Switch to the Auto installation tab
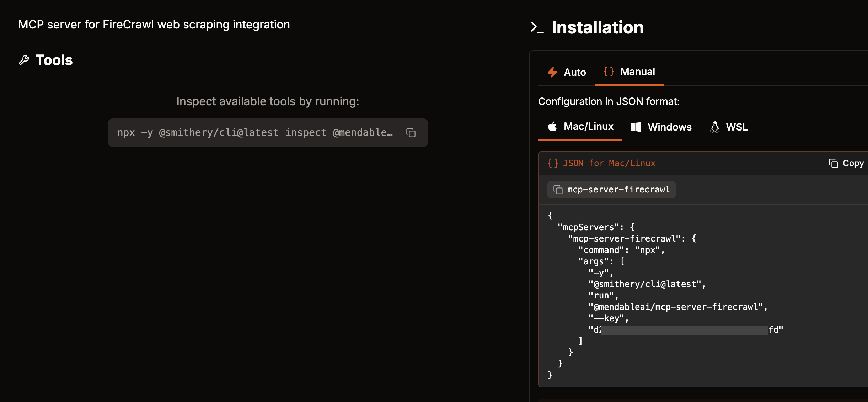This screenshot has width=868, height=402. pyautogui.click(x=567, y=72)
